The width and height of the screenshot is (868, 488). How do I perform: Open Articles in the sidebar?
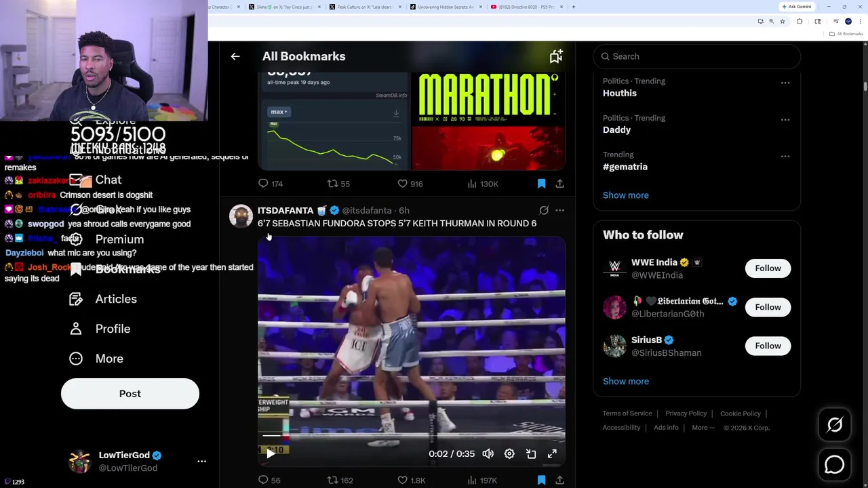(x=102, y=299)
